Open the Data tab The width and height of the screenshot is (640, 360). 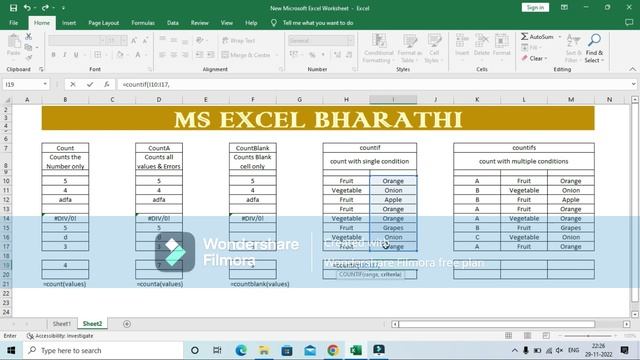tap(173, 23)
